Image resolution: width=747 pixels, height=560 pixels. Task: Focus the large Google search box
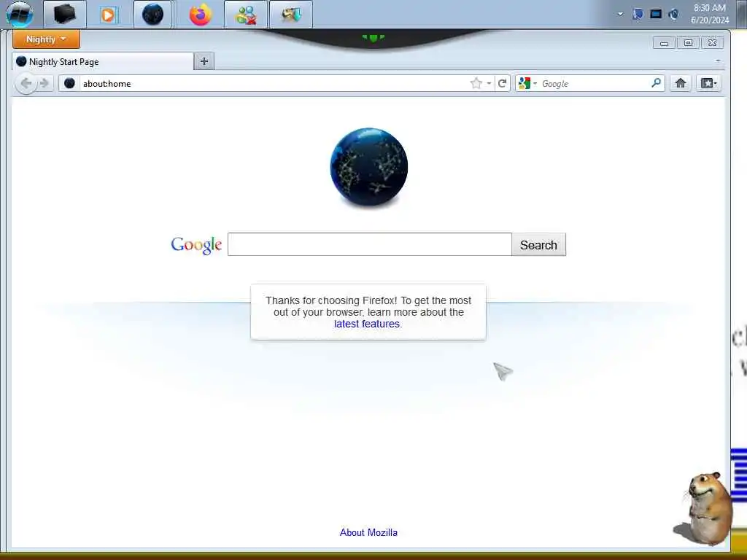click(369, 244)
